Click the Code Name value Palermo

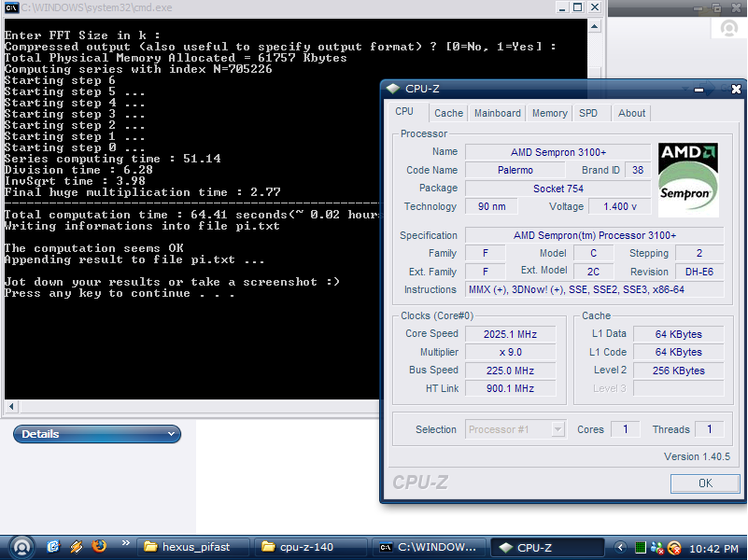tap(515, 170)
